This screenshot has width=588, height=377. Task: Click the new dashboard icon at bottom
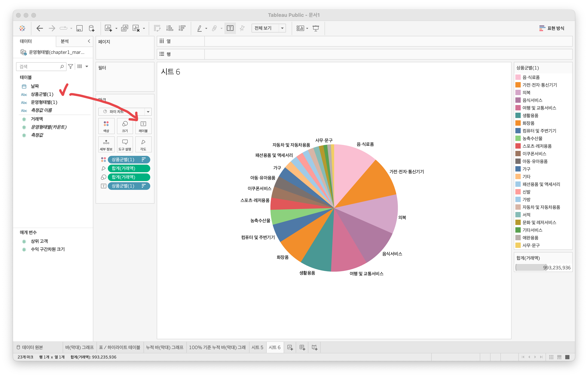(302, 347)
